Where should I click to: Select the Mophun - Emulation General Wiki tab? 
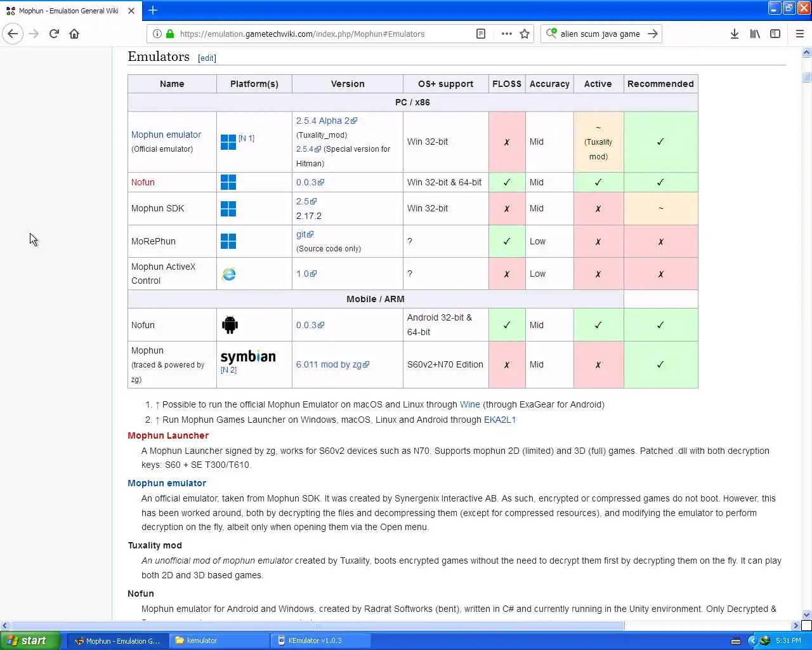pos(69,11)
